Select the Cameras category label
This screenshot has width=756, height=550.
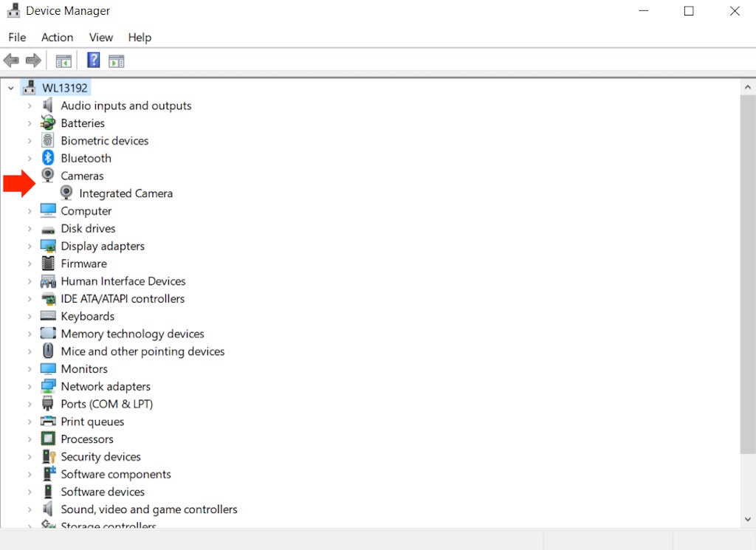click(x=82, y=176)
